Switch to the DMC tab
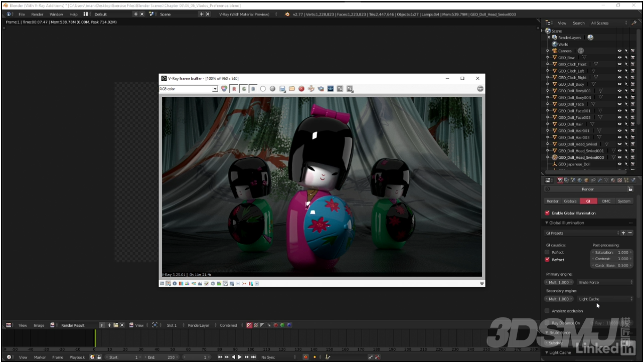Viewport: 644px width, 363px height. point(606,201)
